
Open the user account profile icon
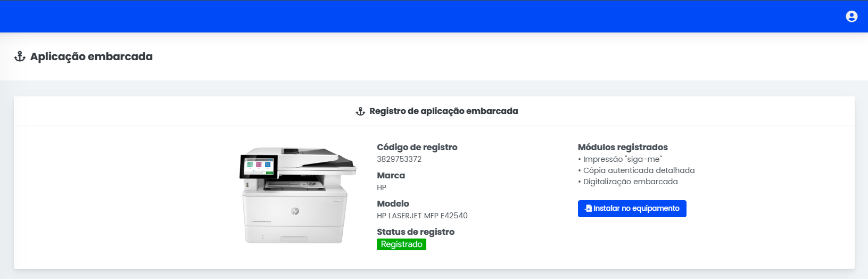pos(852,17)
